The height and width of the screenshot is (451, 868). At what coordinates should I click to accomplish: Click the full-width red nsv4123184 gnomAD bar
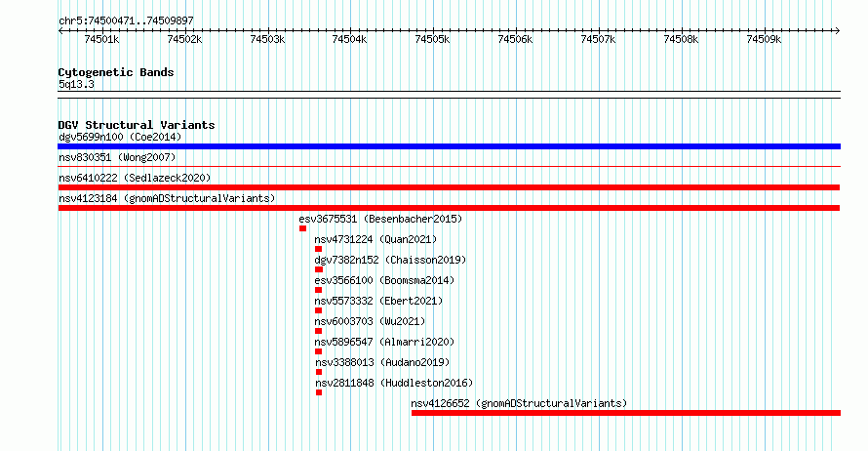[x=449, y=208]
